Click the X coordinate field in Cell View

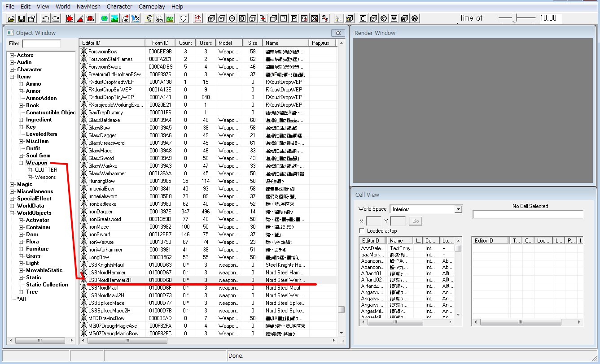coord(373,221)
